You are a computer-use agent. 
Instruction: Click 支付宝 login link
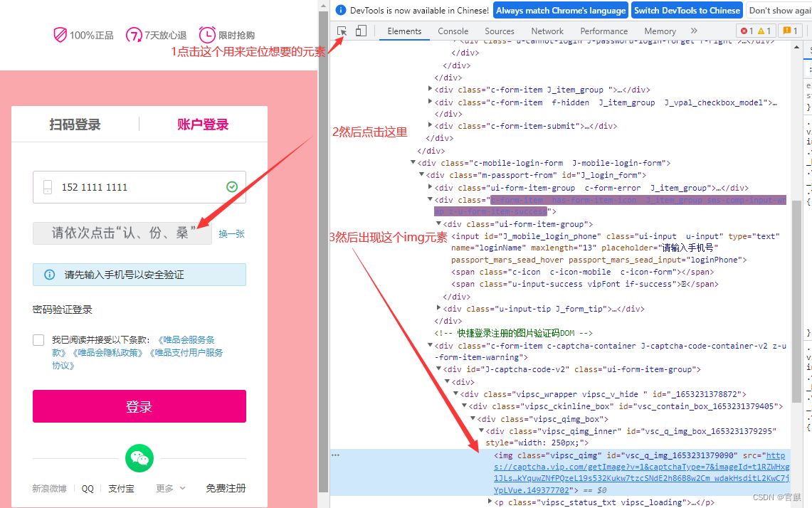point(121,488)
